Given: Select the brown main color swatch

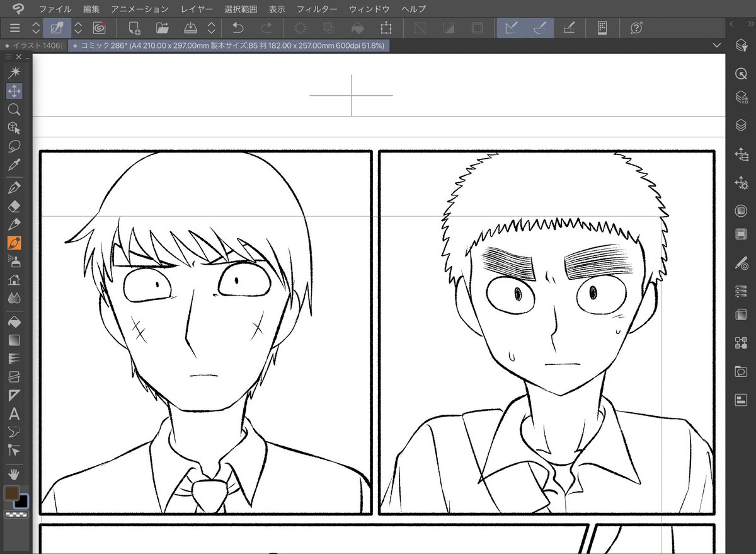Looking at the screenshot, I should [11, 493].
